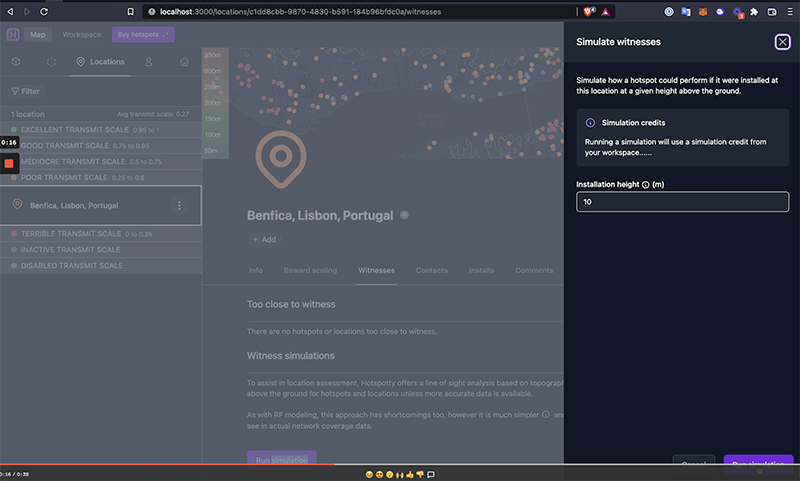Open the Filter options
Screen dimensions: 800x481
(x=26, y=91)
